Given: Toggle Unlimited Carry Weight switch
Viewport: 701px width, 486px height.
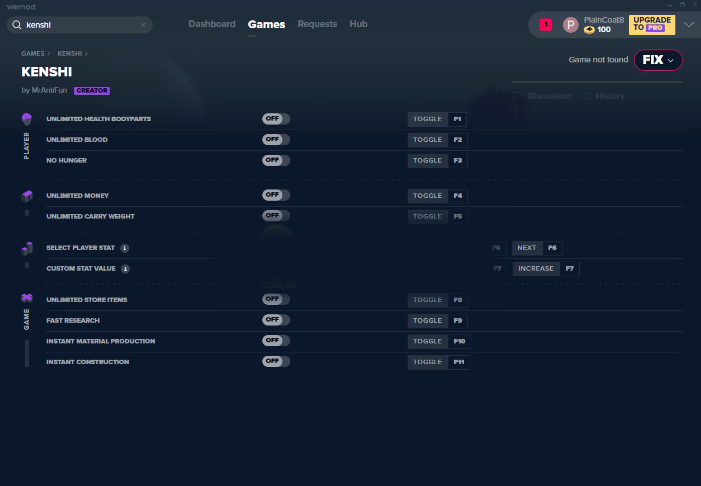Looking at the screenshot, I should pos(276,216).
